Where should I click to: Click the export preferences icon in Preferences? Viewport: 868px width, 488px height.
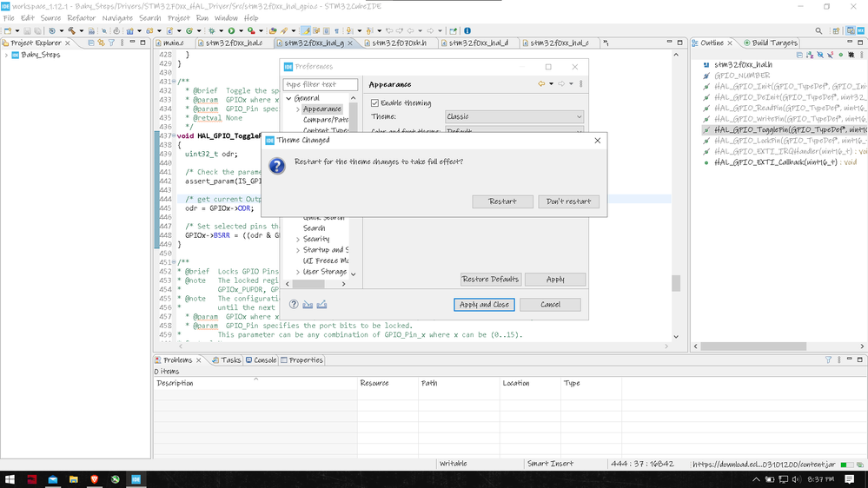pos(321,304)
